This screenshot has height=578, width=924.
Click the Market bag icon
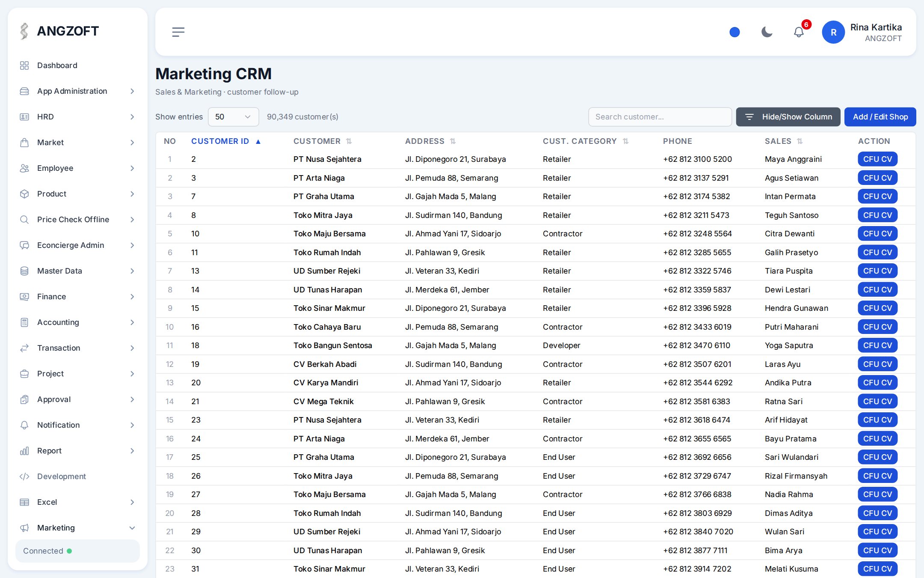24,143
